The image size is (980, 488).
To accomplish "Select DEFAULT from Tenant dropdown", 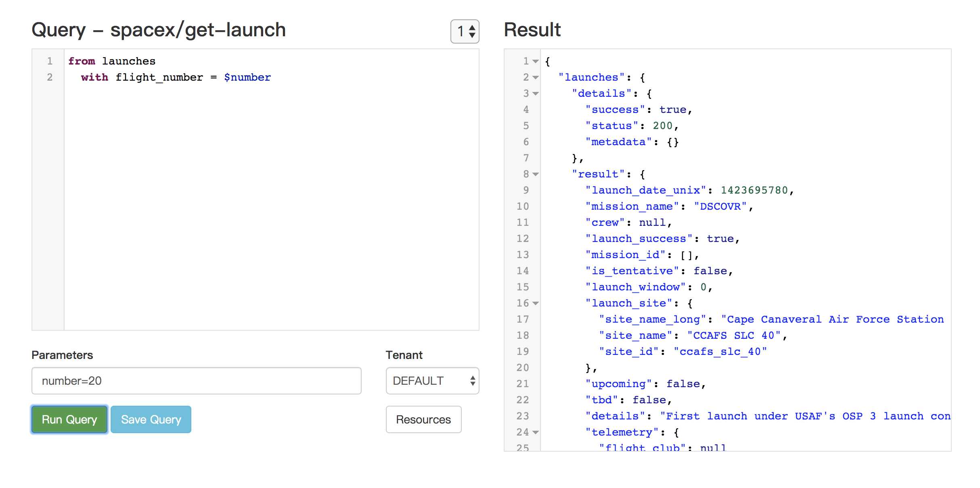I will click(432, 380).
